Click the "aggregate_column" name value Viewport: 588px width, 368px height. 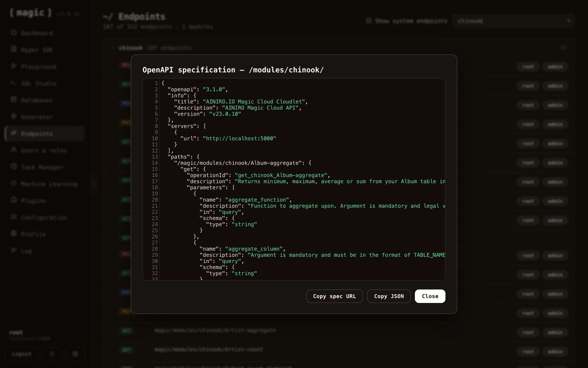tap(254, 249)
